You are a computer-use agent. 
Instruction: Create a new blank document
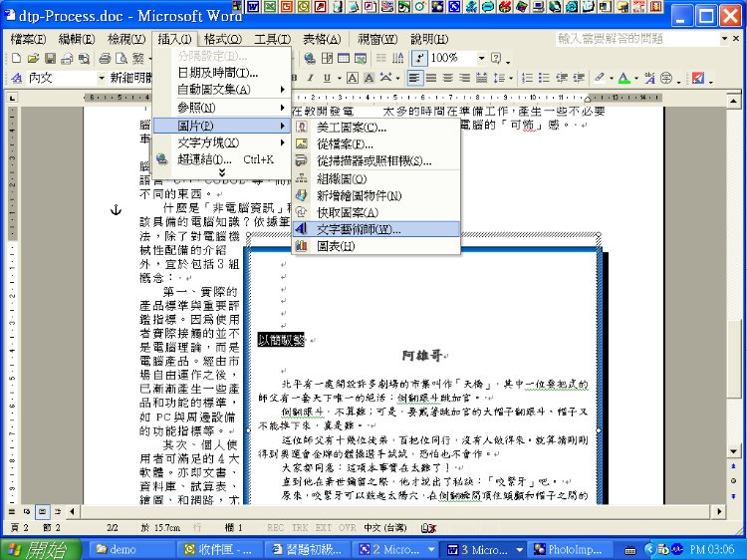16,58
